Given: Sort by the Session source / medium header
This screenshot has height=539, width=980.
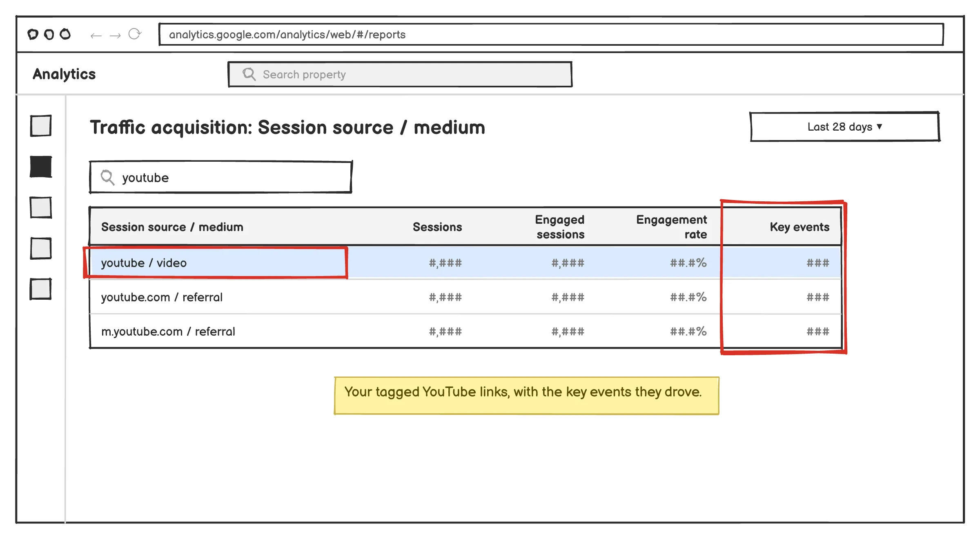Looking at the screenshot, I should tap(172, 227).
